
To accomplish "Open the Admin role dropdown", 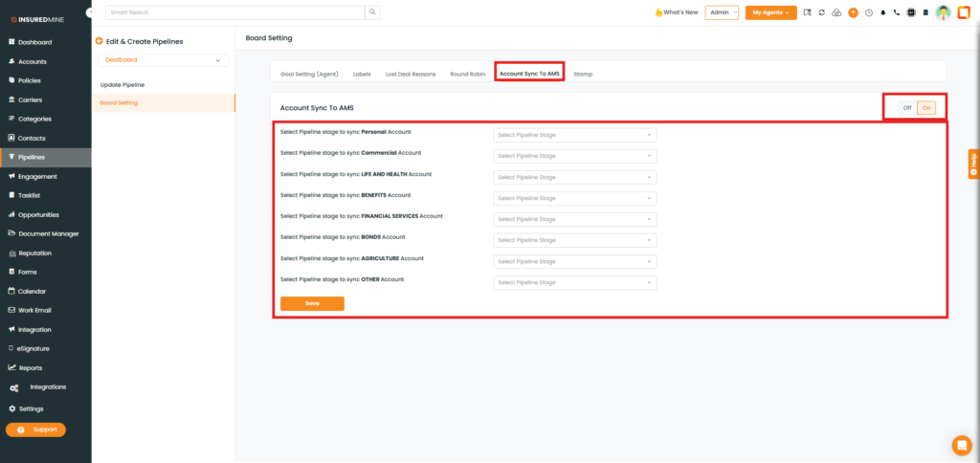I will click(722, 12).
